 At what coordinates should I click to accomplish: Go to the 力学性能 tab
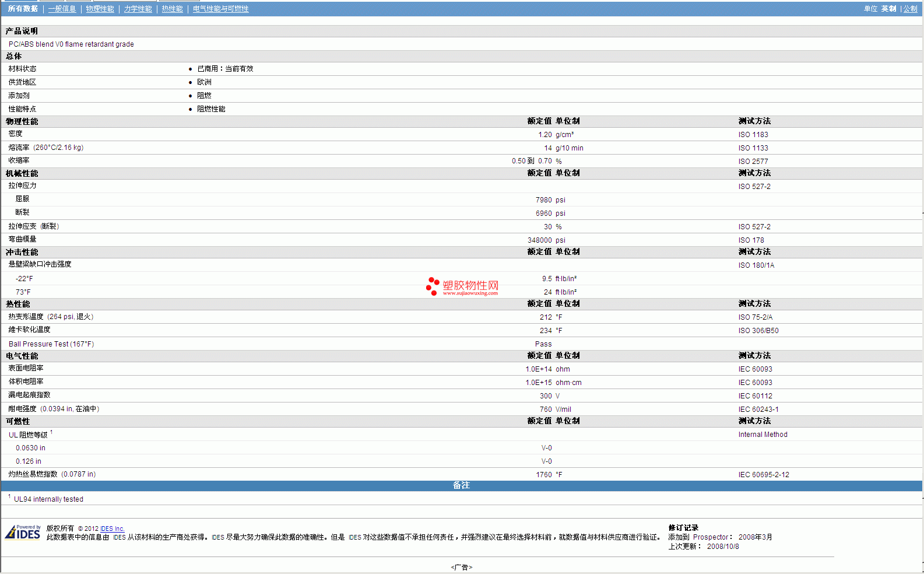pyautogui.click(x=138, y=9)
